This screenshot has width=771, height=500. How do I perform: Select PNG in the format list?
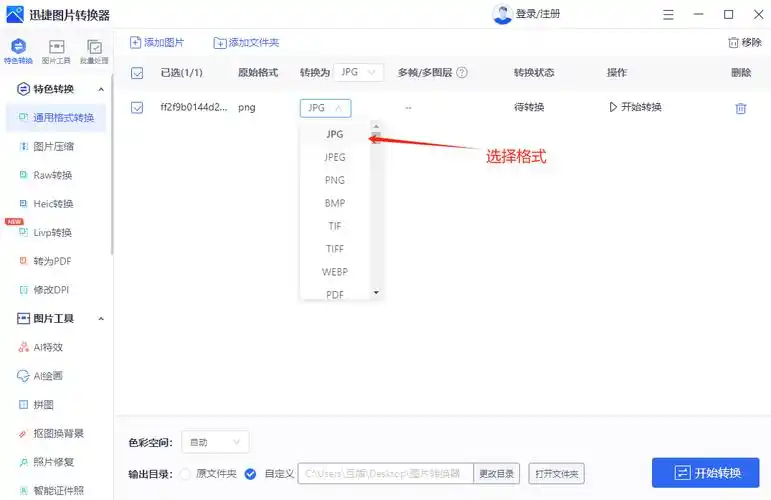click(x=335, y=180)
